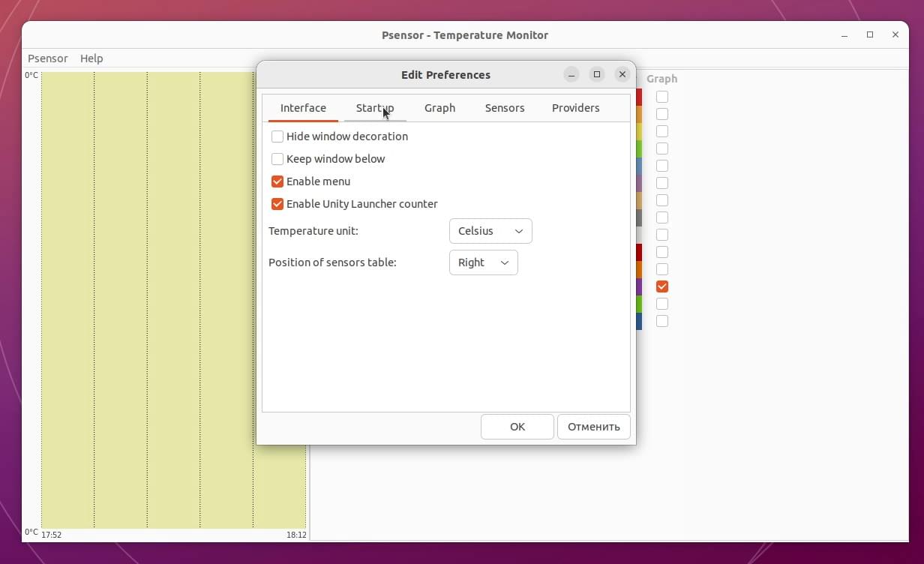924x564 pixels.
Task: Check Graph box beside the dark gray swatch
Action: (662, 217)
